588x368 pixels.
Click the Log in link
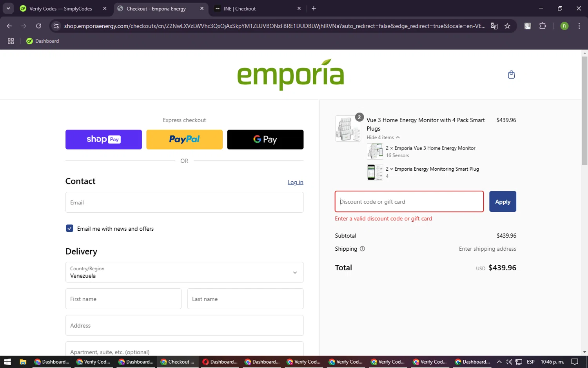(296, 182)
